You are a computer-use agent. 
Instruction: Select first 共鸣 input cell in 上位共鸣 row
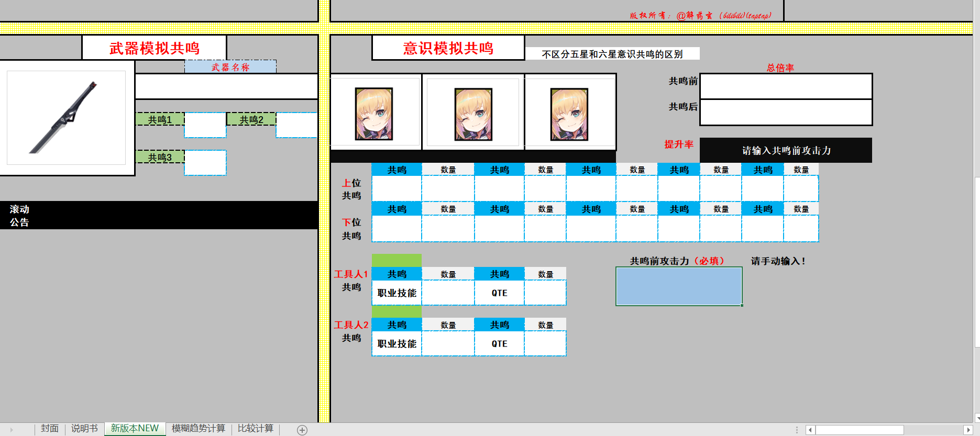(x=397, y=188)
